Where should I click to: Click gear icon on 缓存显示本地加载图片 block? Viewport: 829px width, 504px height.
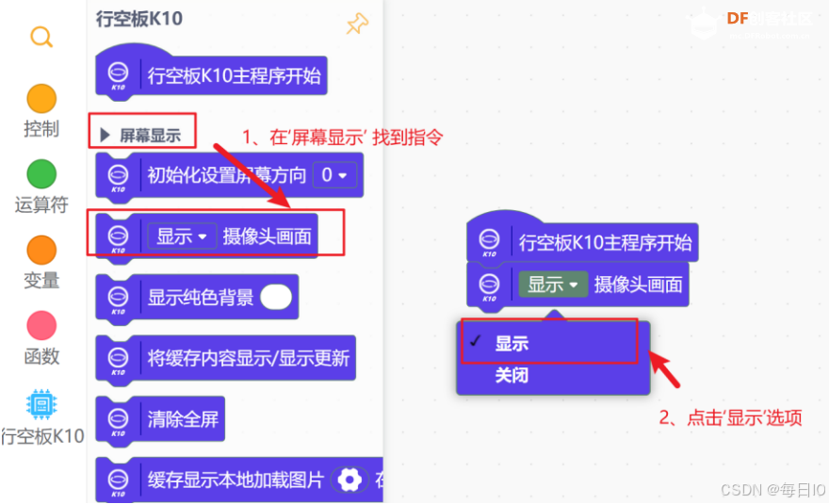(349, 480)
